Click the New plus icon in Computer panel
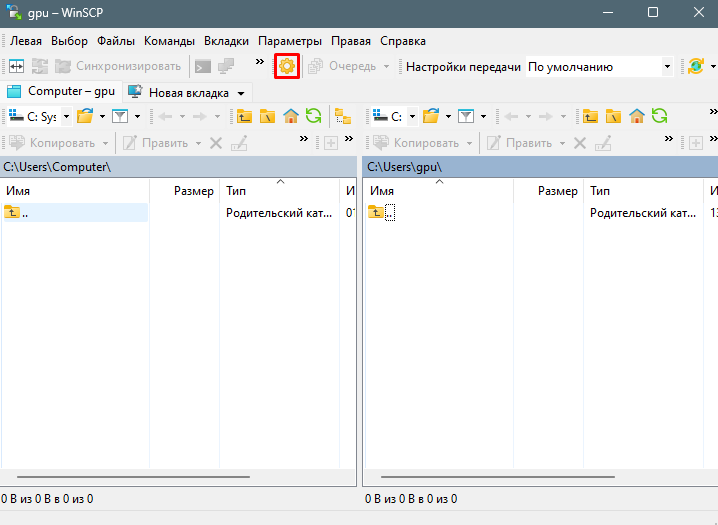718x525 pixels. [331, 143]
